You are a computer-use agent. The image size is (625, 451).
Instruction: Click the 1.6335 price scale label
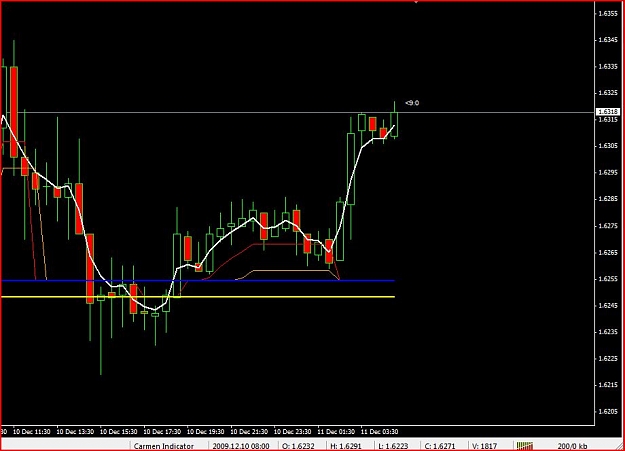point(609,67)
